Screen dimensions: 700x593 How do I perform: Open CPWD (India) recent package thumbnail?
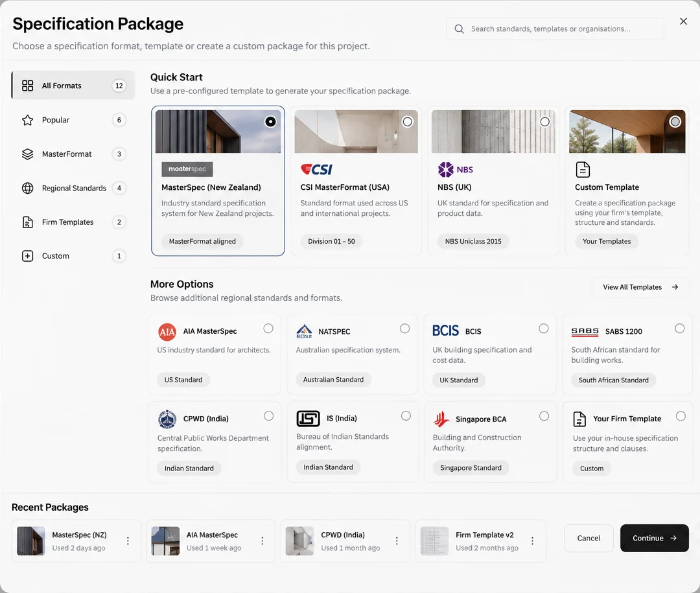[299, 541]
